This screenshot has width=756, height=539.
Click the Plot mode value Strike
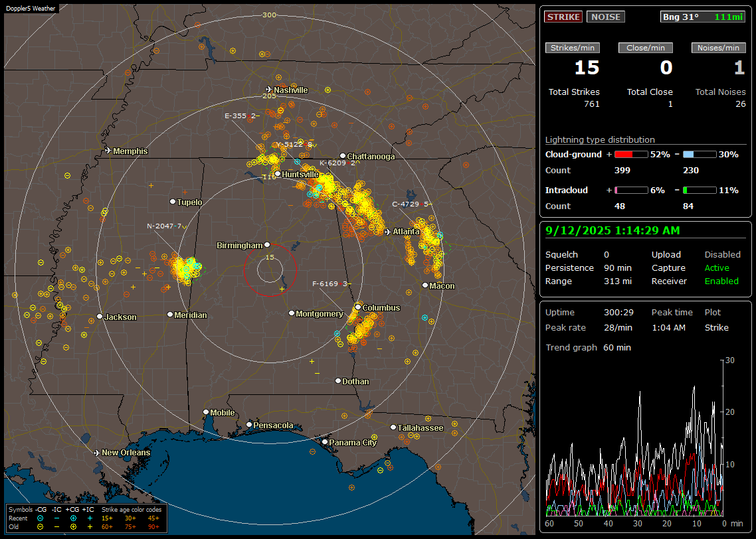point(716,327)
